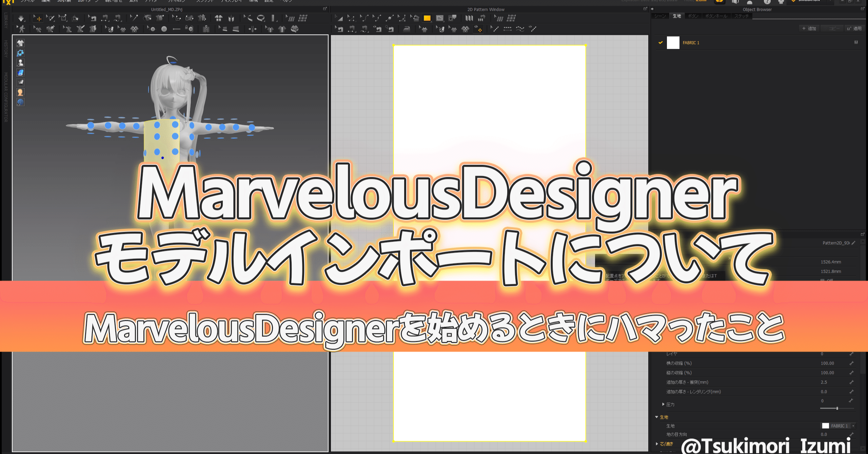This screenshot has height=454, width=868.
Task: Choose the Zipper tool icon
Action: (206, 29)
